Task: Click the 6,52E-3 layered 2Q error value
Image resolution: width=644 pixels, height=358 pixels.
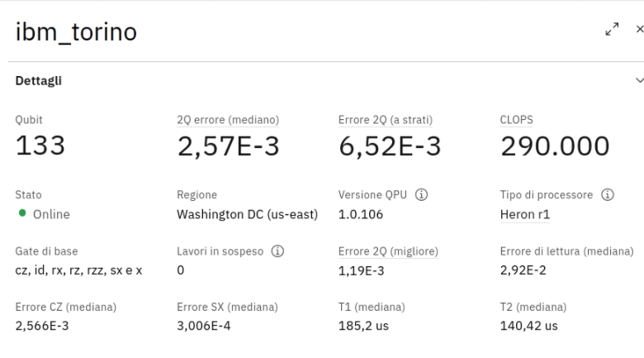Action: [390, 146]
